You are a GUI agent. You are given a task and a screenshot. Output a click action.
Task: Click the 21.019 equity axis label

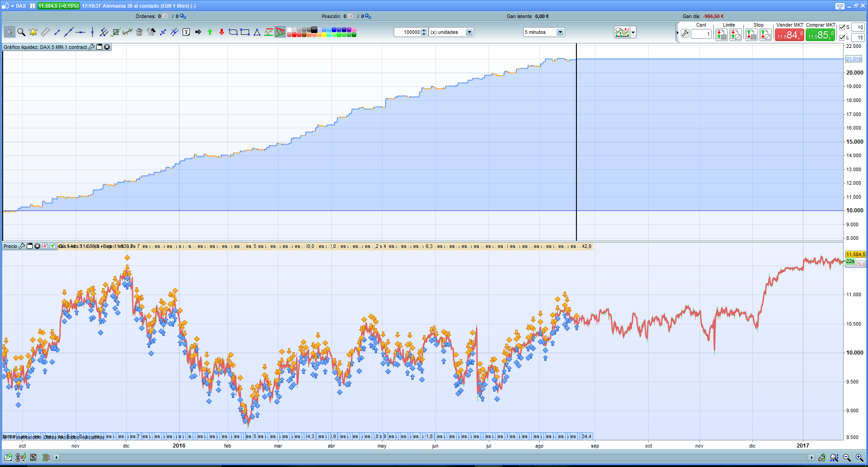point(854,59)
